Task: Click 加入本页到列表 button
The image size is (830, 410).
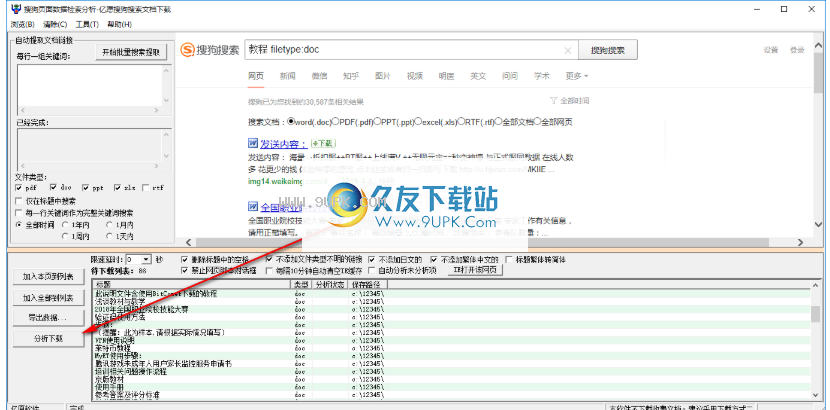Action: (48, 277)
